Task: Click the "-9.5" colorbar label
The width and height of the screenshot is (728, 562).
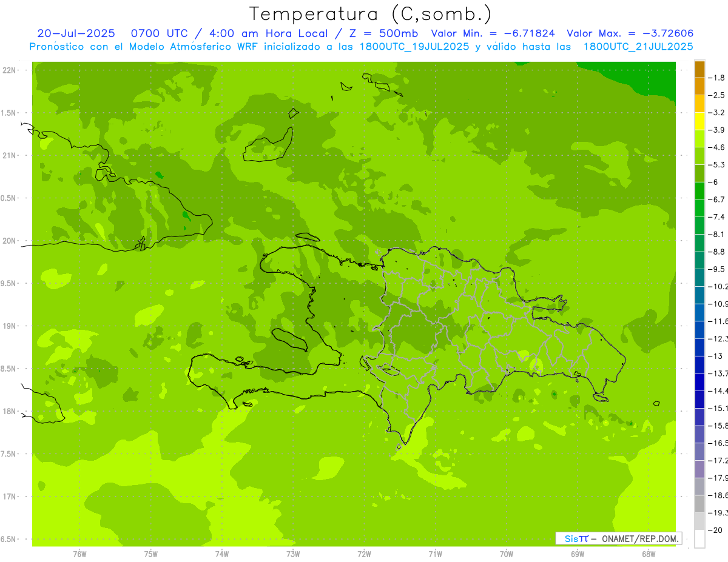Action: point(717,269)
